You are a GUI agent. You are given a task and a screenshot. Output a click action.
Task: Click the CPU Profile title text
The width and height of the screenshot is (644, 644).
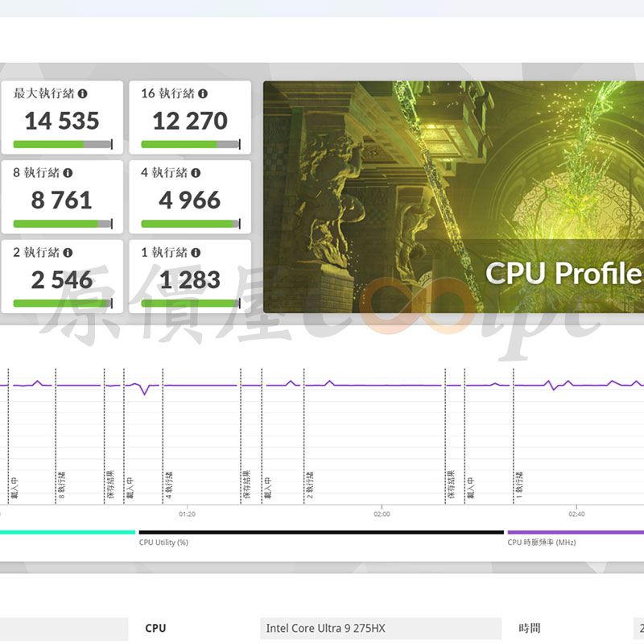pyautogui.click(x=564, y=273)
